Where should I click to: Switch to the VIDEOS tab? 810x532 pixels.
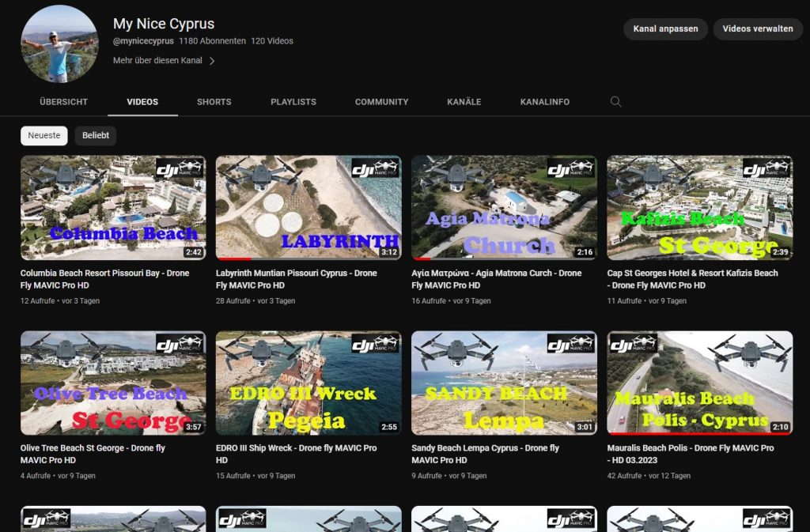142,102
